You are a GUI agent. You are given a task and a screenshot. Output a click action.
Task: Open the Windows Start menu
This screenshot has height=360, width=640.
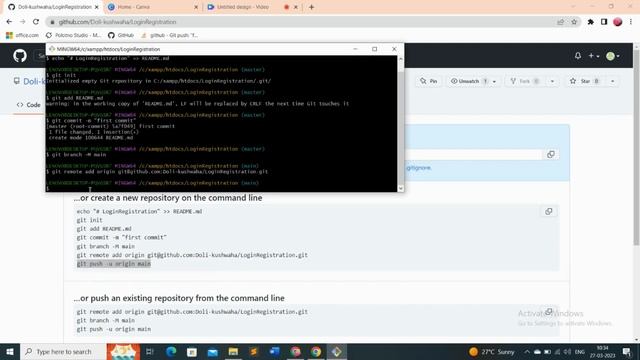point(9,351)
